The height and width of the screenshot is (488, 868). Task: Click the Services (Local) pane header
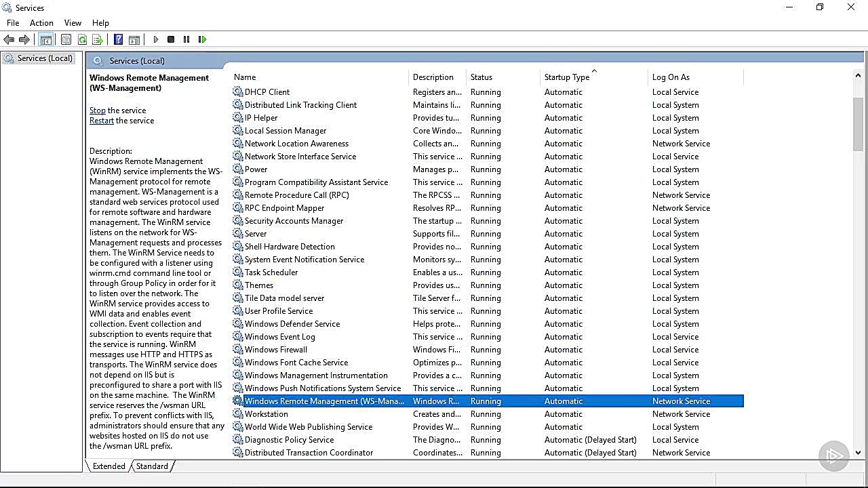(x=136, y=61)
